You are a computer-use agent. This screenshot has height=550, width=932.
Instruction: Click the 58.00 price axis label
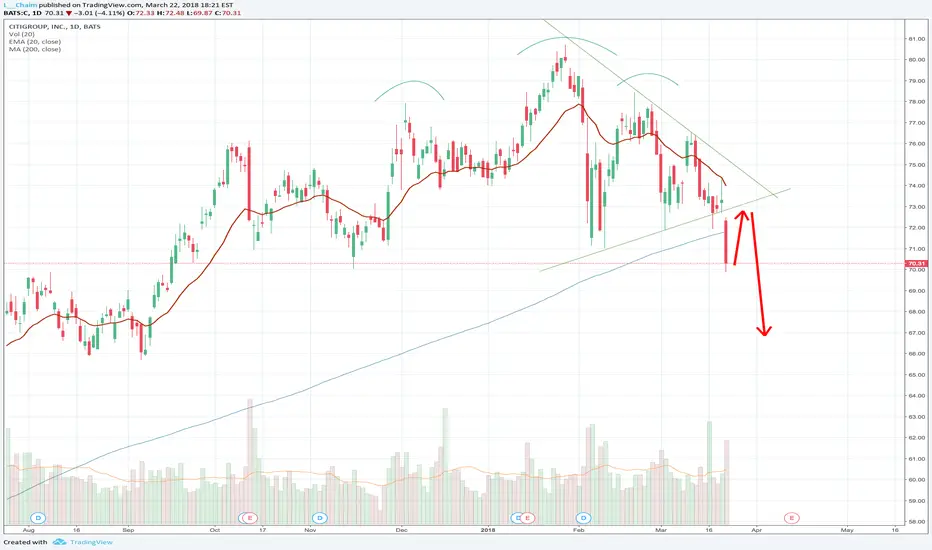click(916, 521)
